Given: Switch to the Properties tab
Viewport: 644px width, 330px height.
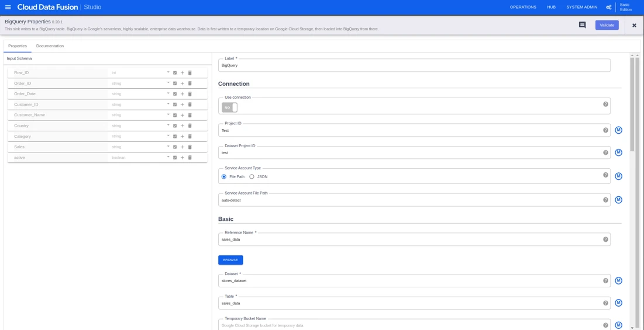Looking at the screenshot, I should pos(17,46).
